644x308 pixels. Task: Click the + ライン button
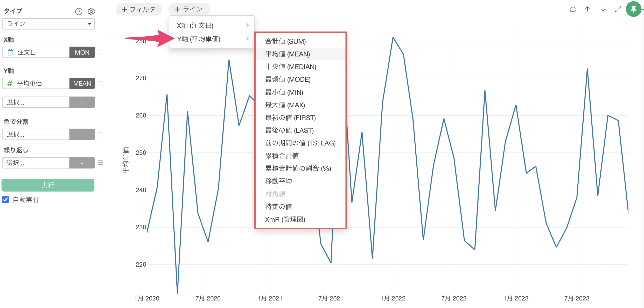tap(189, 9)
